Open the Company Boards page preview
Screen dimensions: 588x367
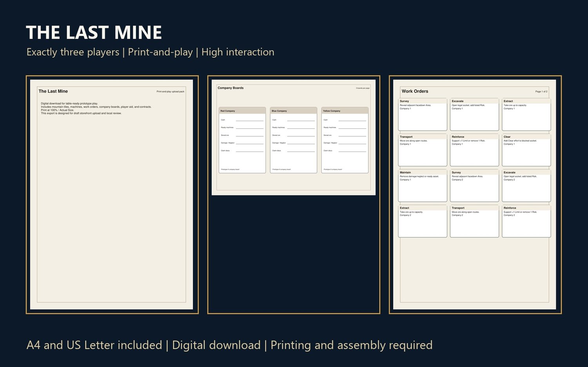click(294, 137)
